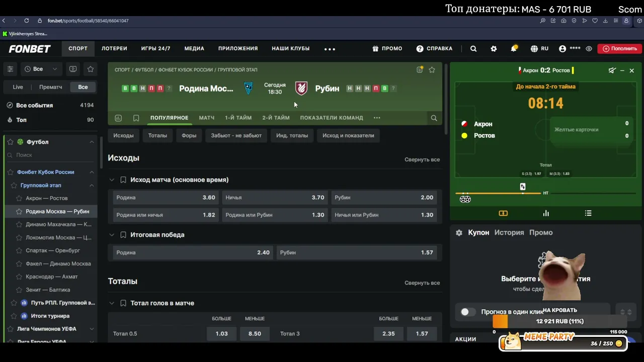Open coupon settings gear
Viewport: 644px width, 362px height.
[459, 232]
